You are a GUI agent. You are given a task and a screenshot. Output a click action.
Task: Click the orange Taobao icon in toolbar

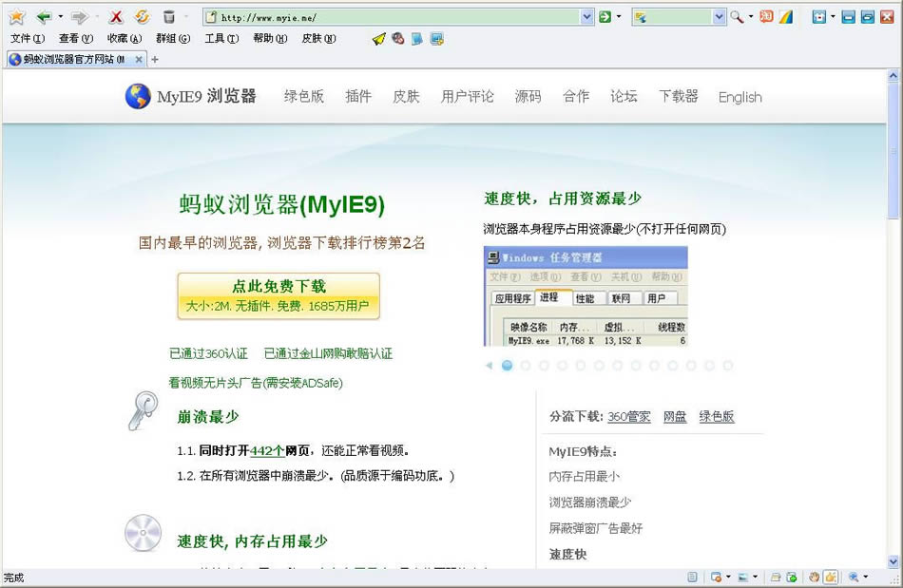(x=766, y=17)
